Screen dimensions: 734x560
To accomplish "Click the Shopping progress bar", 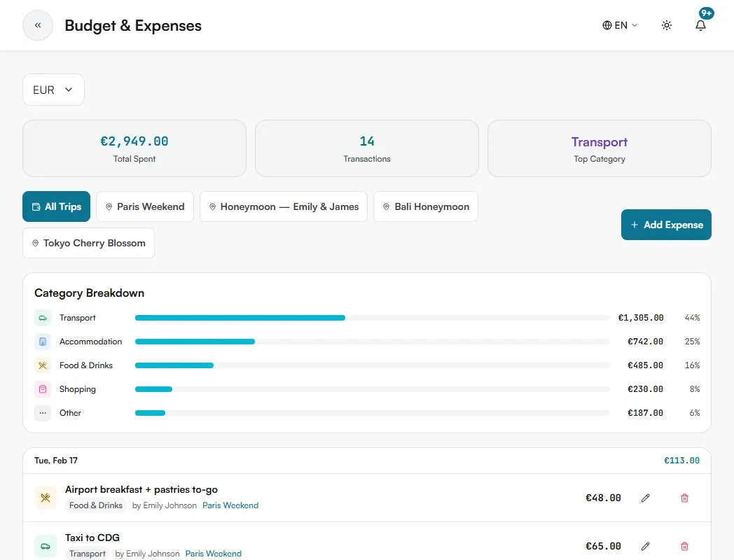I will point(372,389).
